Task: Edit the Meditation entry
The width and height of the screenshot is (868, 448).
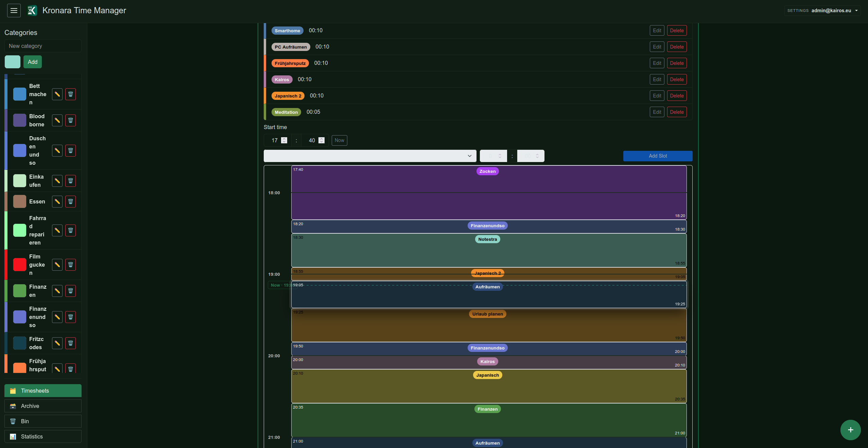Action: [x=657, y=112]
